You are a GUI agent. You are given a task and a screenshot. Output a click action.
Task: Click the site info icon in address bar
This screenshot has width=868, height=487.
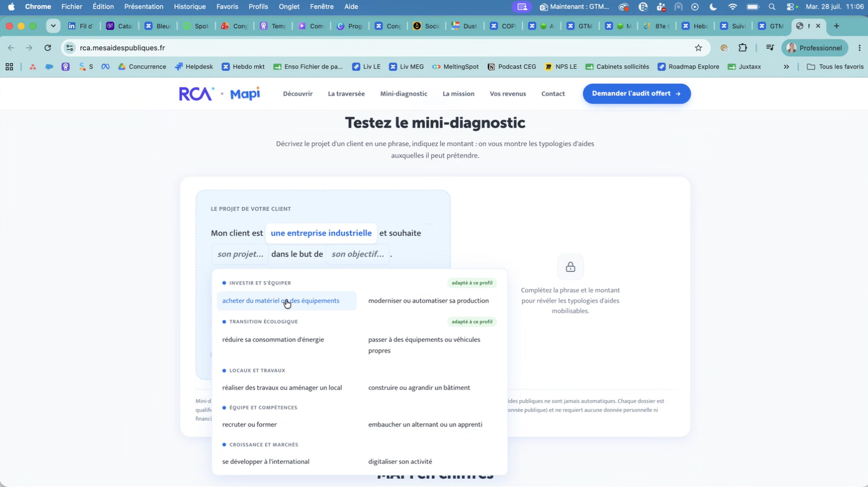click(x=70, y=48)
